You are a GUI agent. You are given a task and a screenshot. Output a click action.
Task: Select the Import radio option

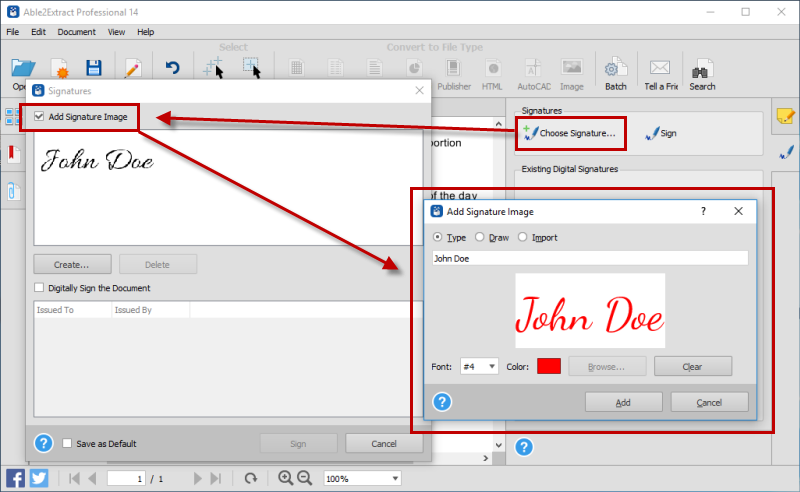click(522, 237)
